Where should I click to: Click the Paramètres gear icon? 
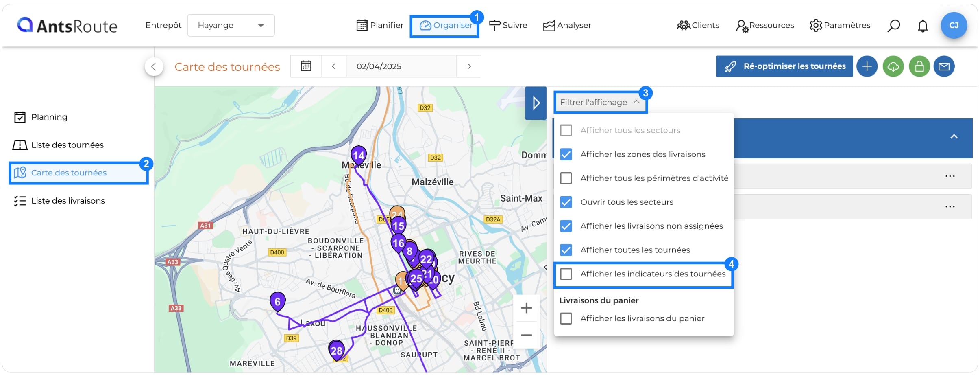(816, 25)
